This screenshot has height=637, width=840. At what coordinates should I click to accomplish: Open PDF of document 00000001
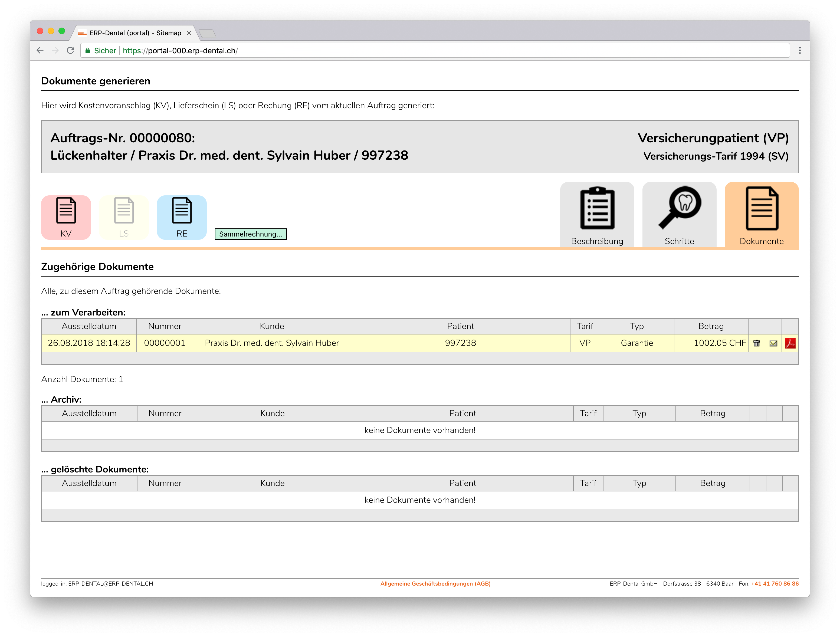click(x=790, y=343)
